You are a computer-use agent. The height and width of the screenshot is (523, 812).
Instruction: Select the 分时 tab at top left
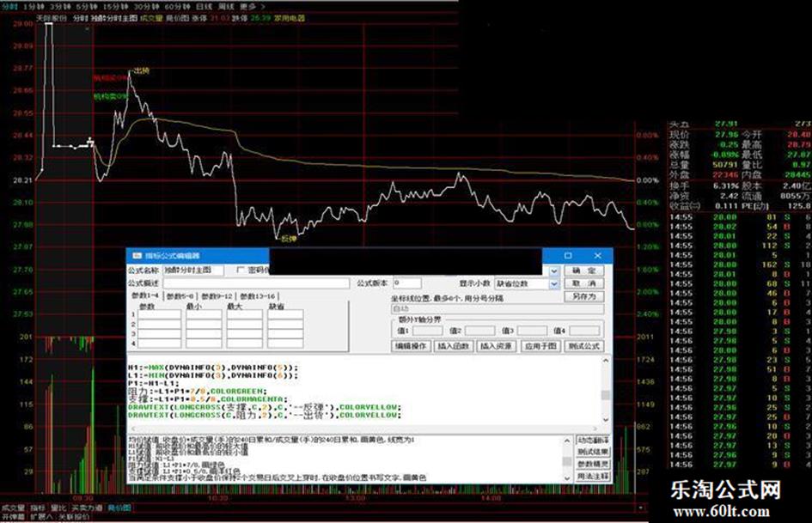[x=9, y=6]
